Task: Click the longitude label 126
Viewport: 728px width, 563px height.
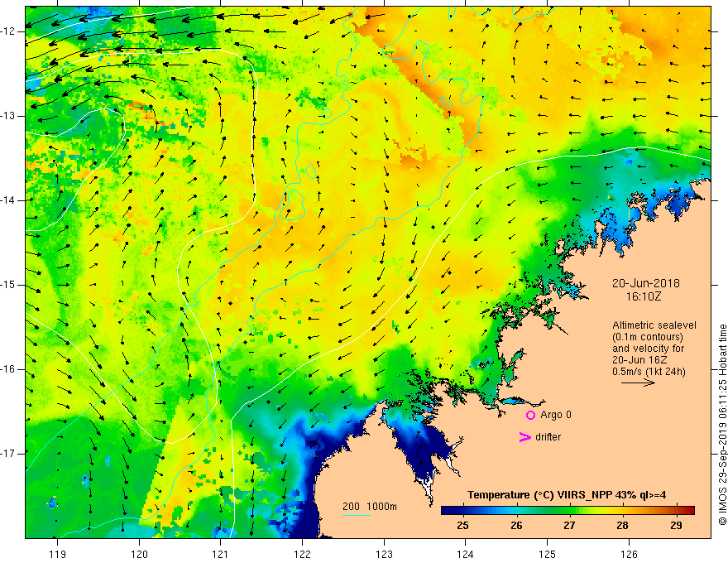Action: click(629, 554)
